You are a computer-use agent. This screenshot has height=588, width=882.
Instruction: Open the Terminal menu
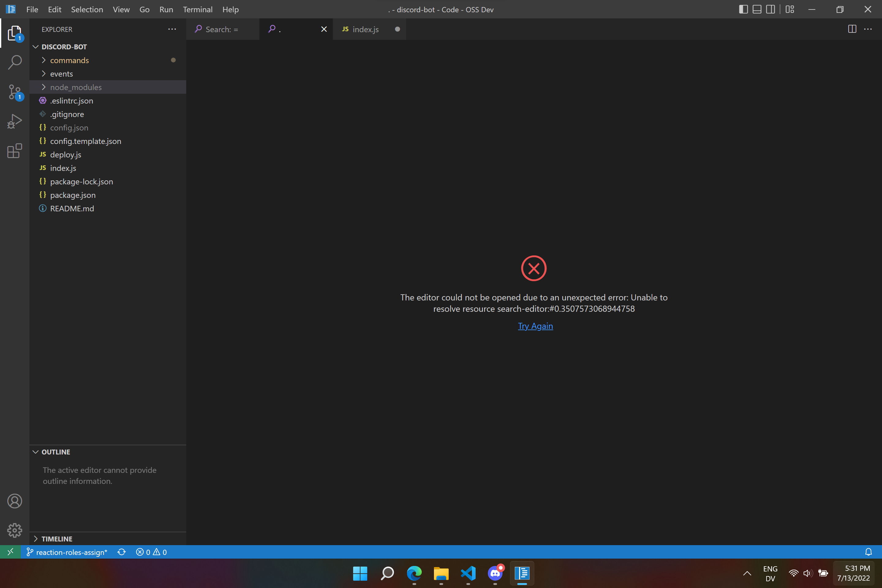tap(198, 9)
